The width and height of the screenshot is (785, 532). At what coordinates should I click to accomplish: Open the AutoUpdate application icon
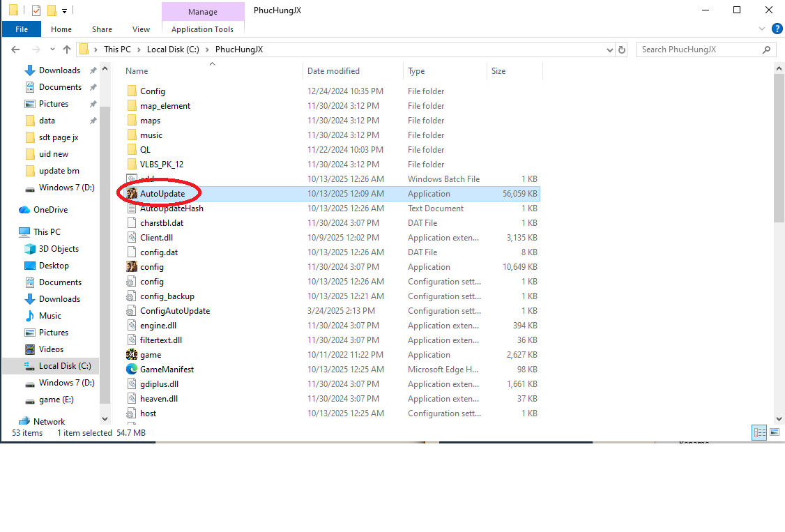coord(132,194)
